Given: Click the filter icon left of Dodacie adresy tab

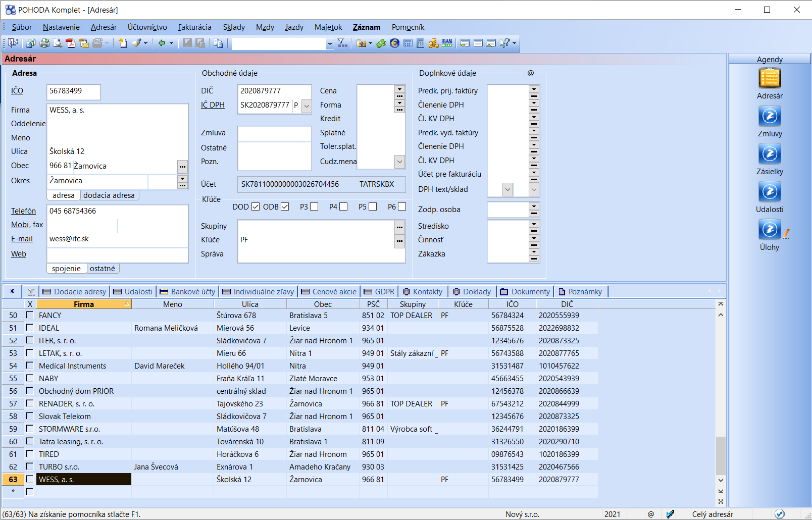Looking at the screenshot, I should tap(31, 292).
